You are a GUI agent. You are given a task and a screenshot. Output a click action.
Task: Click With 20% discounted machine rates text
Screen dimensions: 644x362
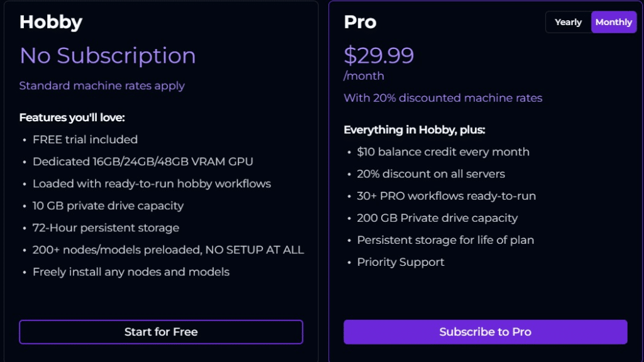(443, 98)
